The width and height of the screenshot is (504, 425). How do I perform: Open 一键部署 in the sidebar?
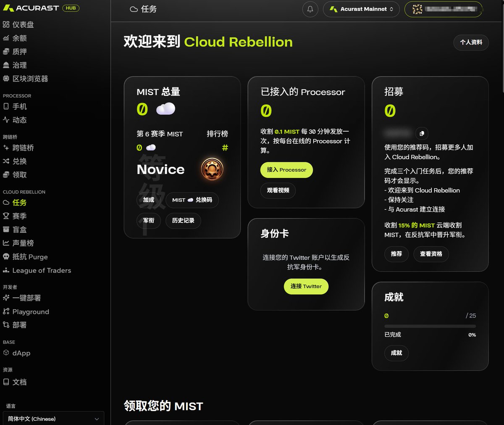coord(22,298)
